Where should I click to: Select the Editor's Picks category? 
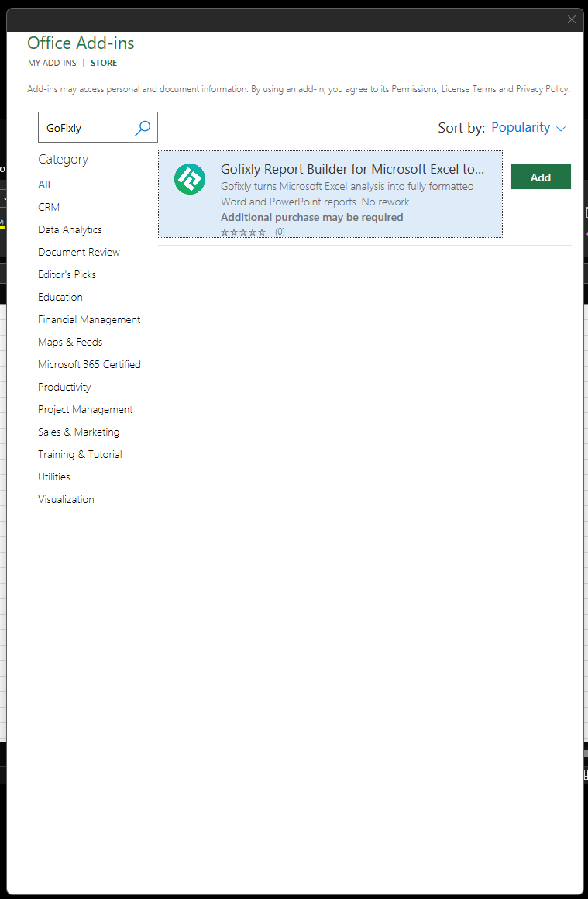67,274
